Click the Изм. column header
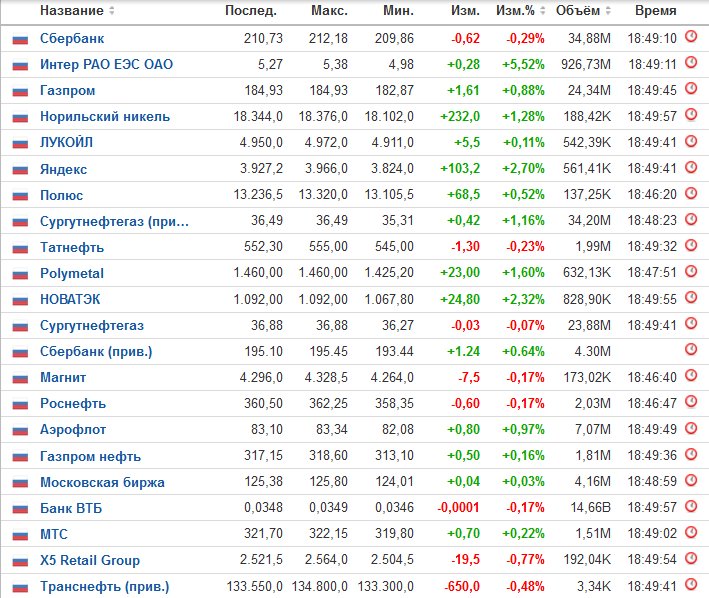The width and height of the screenshot is (709, 598). point(465,10)
